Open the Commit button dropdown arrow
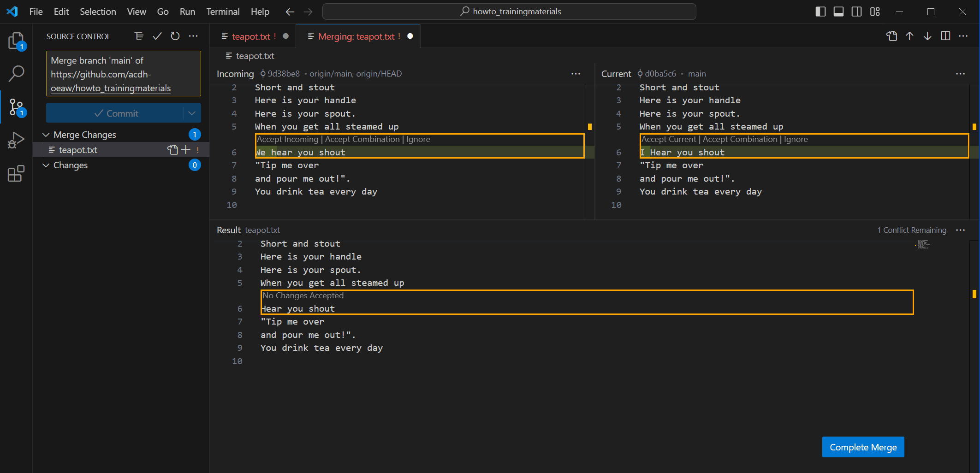 [x=192, y=113]
